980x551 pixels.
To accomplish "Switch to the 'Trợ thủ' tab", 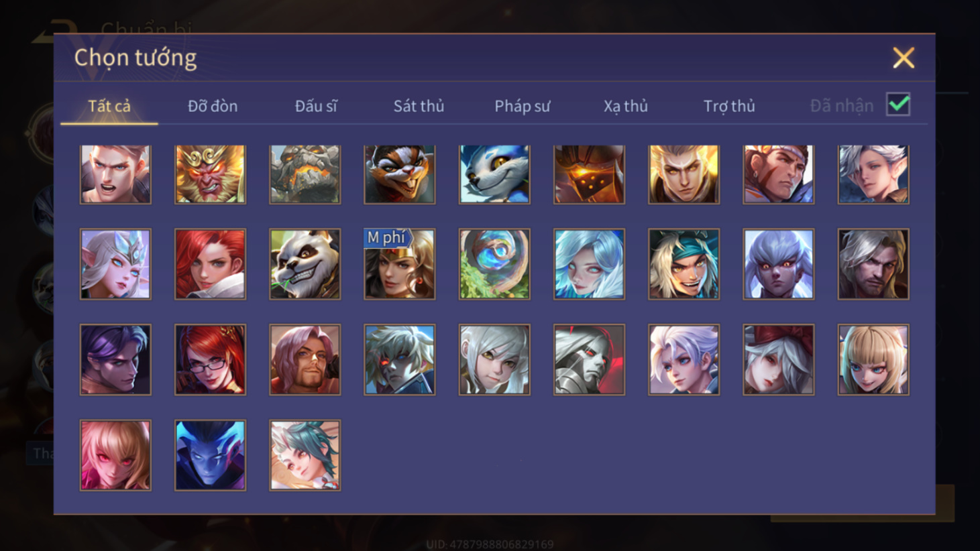I will tap(729, 106).
